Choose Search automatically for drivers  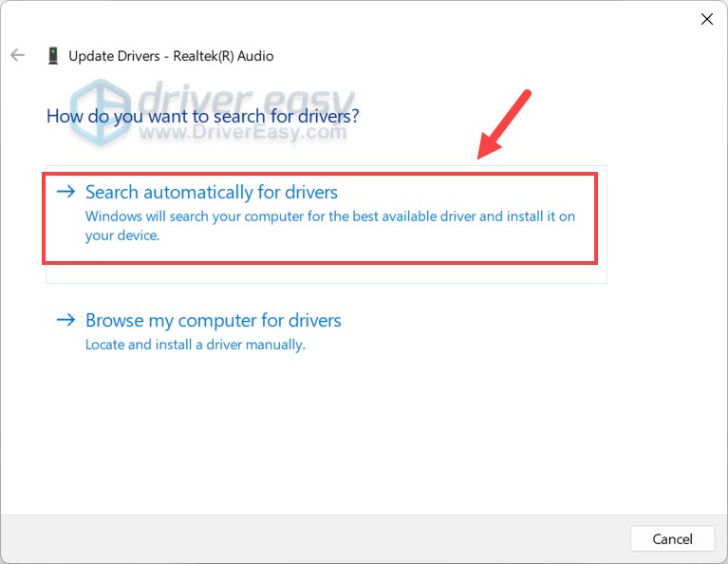coord(326,224)
